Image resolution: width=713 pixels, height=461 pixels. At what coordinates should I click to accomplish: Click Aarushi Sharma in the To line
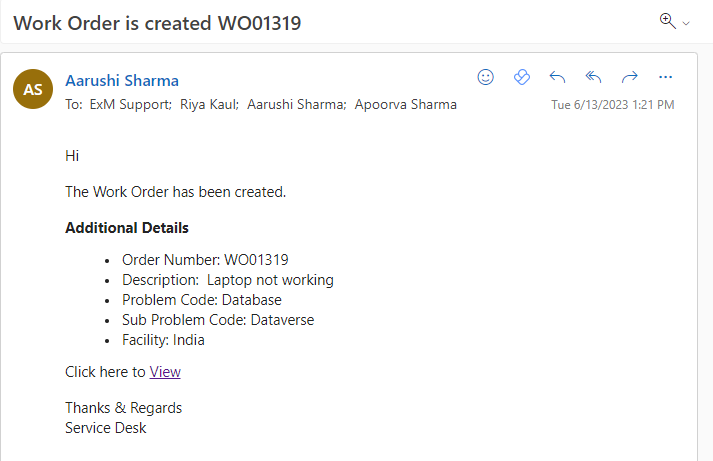(x=296, y=104)
